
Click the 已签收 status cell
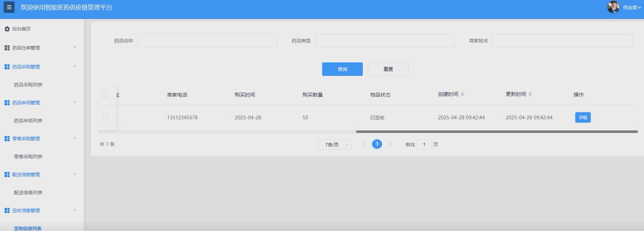(377, 118)
